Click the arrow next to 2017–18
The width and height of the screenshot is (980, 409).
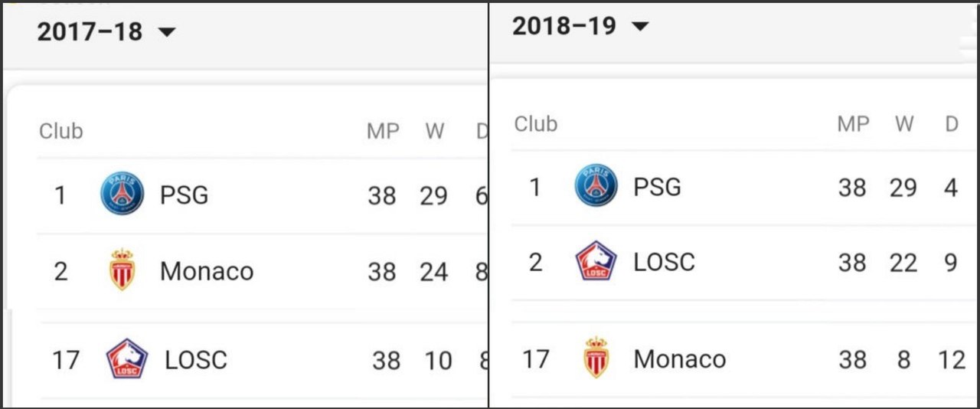(x=166, y=32)
